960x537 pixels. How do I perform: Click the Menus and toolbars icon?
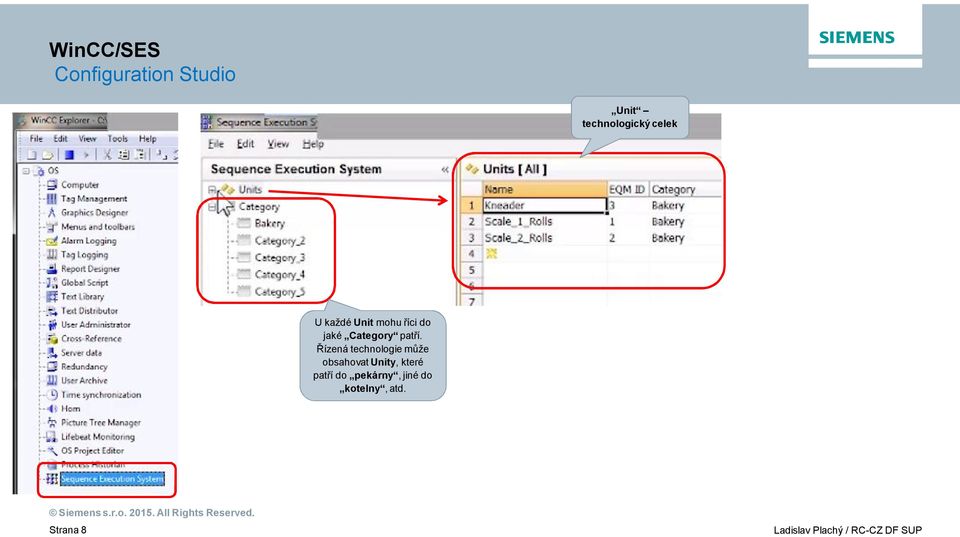tap(52, 227)
